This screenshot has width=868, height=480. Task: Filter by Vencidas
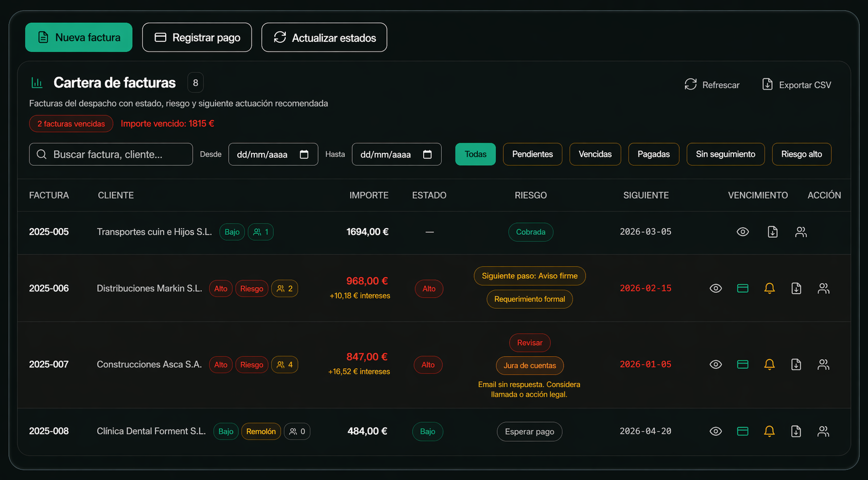coord(595,154)
